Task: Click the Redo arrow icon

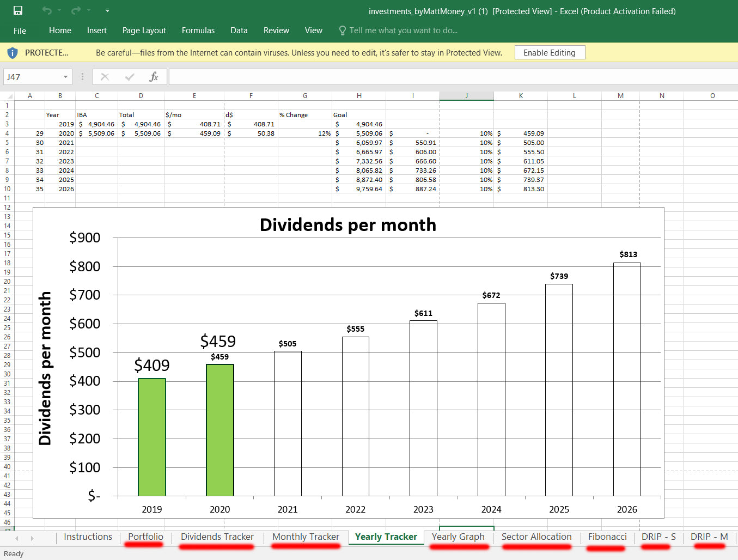Action: (76, 10)
